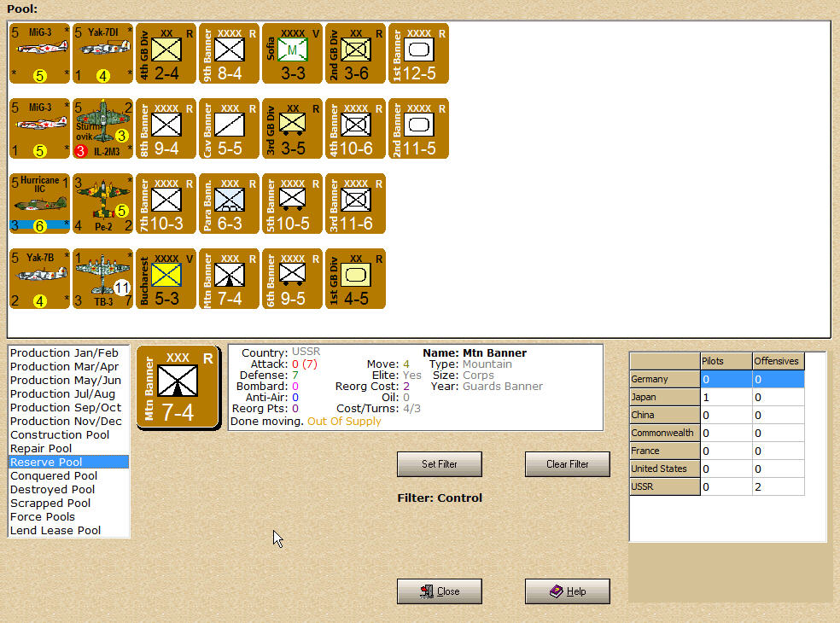
Task: Select the 4th Banner 10-6 counter
Action: (x=356, y=128)
